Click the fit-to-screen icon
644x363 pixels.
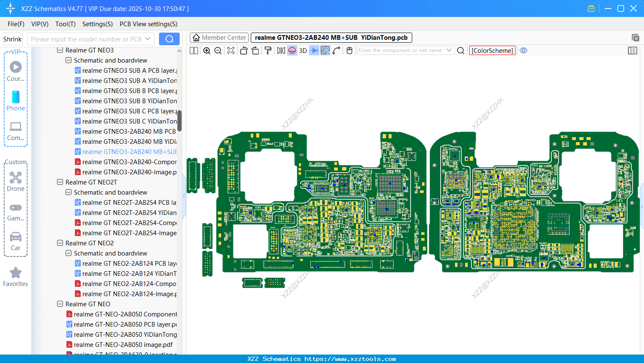(x=231, y=51)
